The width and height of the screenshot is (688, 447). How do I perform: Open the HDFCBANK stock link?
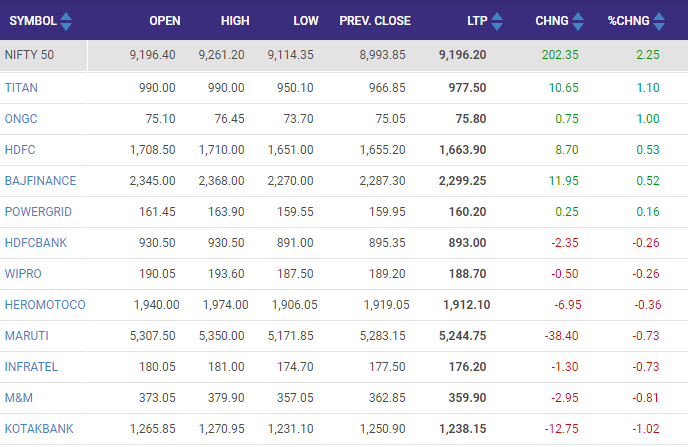pyautogui.click(x=36, y=243)
